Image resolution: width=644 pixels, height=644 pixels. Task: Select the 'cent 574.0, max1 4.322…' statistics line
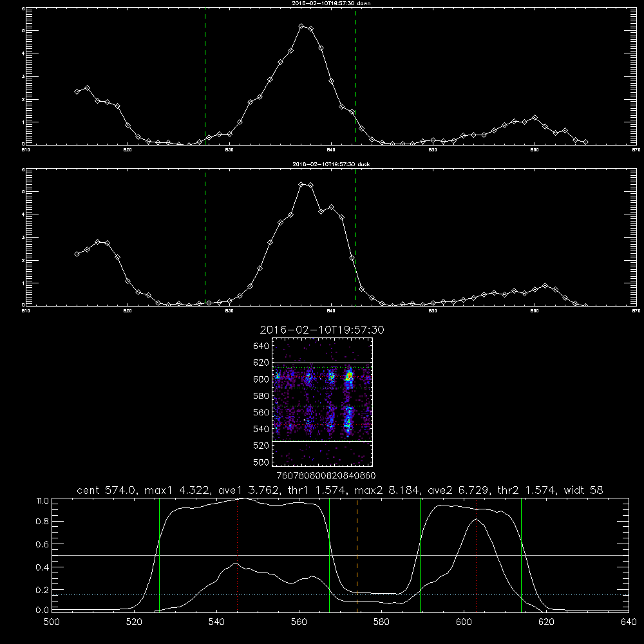[340, 490]
